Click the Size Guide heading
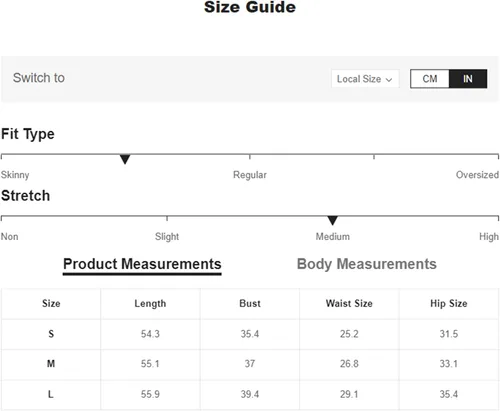This screenshot has width=500, height=411. tap(250, 7)
